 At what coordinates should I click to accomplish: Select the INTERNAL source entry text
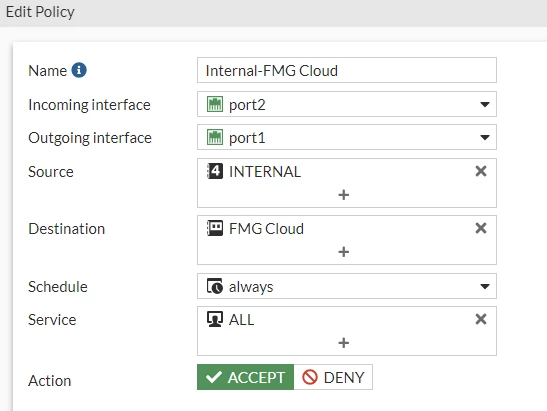265,172
